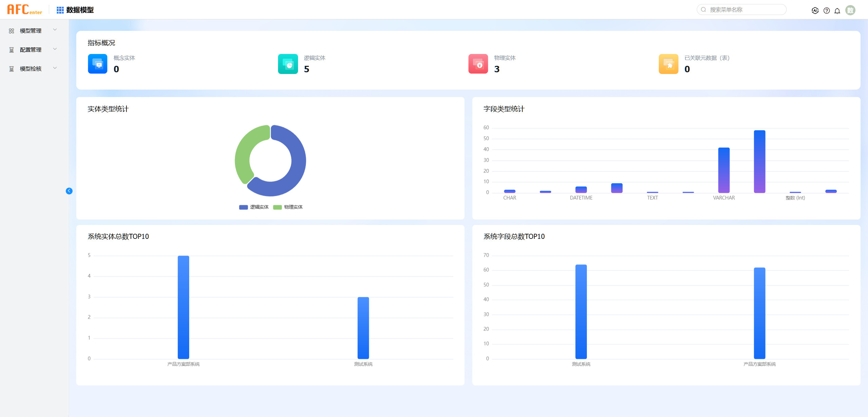
Task: Click the blue 概念实体 indicator icon
Action: tap(98, 64)
